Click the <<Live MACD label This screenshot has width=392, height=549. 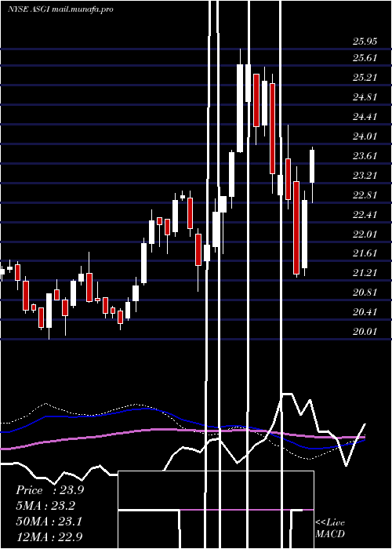(330, 529)
